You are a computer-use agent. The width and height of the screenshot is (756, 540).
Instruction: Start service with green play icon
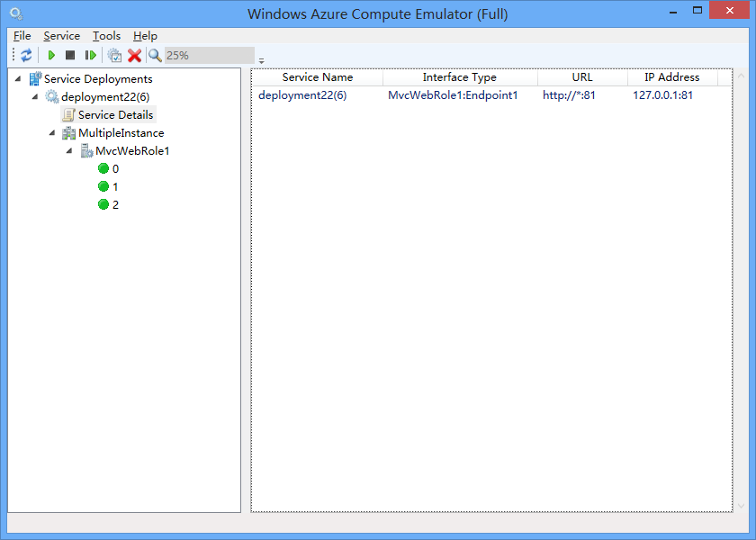[51, 56]
